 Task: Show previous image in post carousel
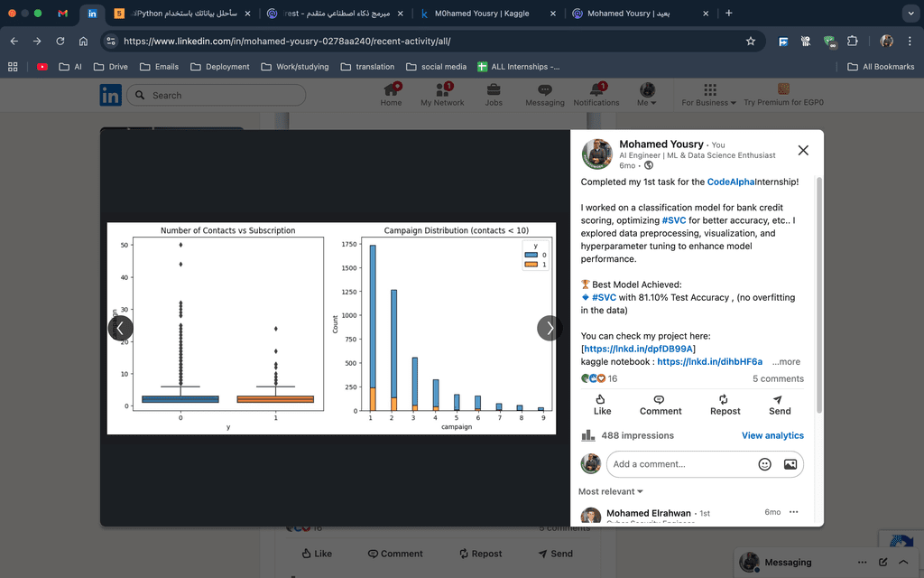point(121,328)
